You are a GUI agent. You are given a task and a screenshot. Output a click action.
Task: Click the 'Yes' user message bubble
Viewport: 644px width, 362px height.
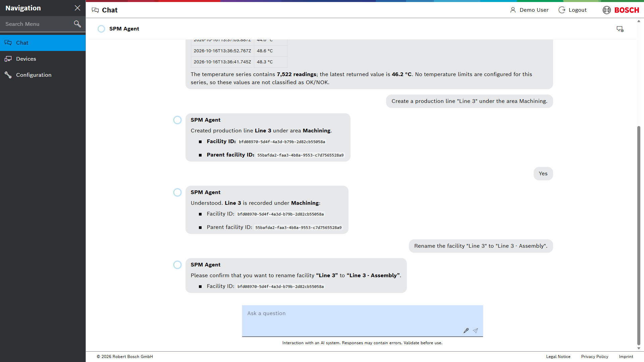pos(543,174)
